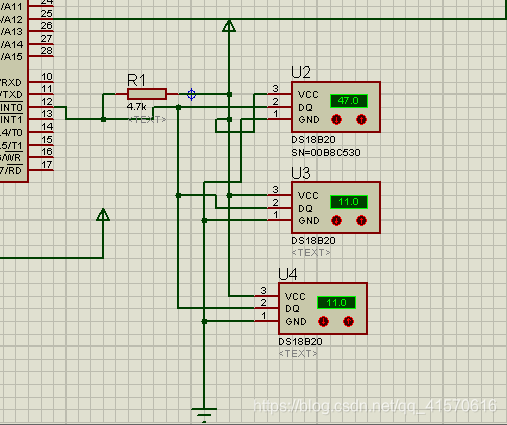Image resolution: width=507 pixels, height=425 pixels.
Task: Click microcontroller pin 28 A15
Action: tap(41, 56)
